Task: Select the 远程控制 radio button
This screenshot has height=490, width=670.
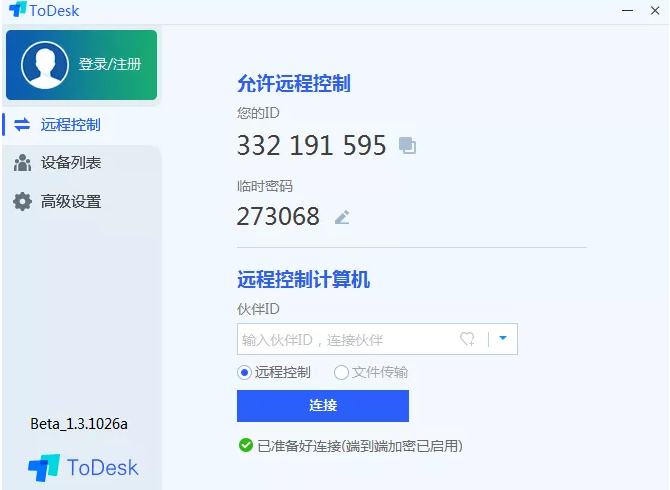Action: pos(245,372)
